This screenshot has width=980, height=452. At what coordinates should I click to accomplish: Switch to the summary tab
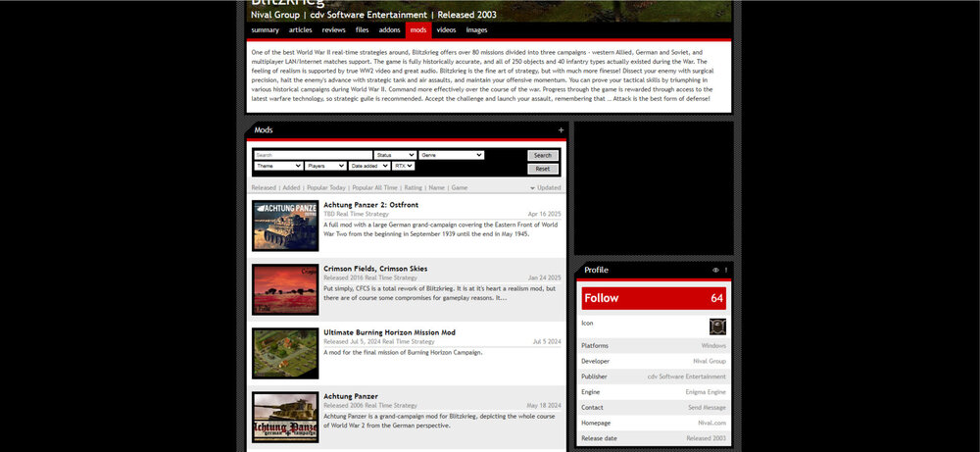(265, 30)
